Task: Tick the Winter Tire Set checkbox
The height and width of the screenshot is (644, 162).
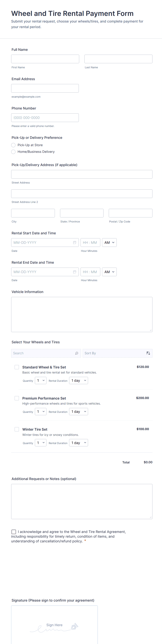Action: (x=17, y=429)
